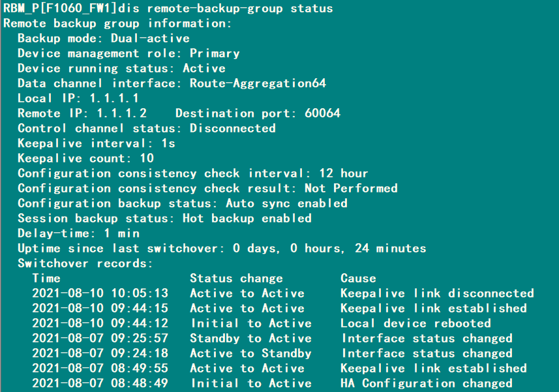Click the 'Keepalive count: 10' line
The height and width of the screenshot is (392, 559).
click(85, 158)
